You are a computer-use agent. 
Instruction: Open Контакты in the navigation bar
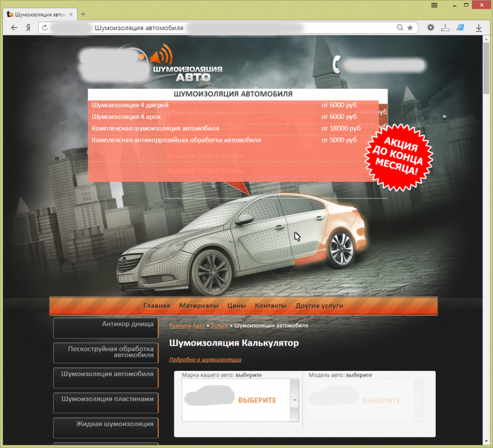coord(271,306)
